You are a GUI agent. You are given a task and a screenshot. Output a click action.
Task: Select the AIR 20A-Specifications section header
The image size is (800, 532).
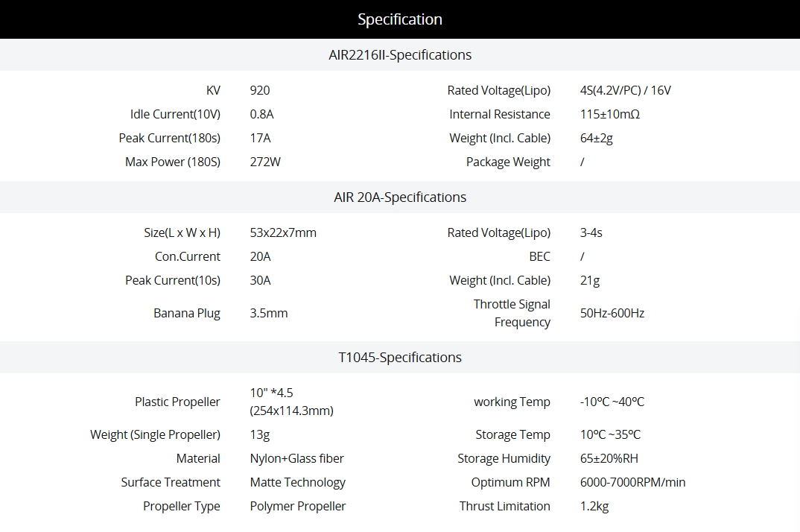click(x=400, y=197)
